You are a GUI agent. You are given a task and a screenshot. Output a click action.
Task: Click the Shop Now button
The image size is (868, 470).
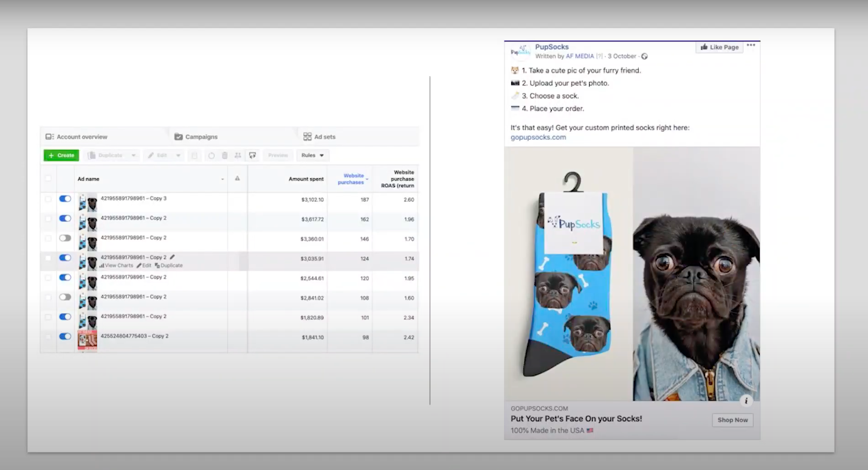pos(732,420)
